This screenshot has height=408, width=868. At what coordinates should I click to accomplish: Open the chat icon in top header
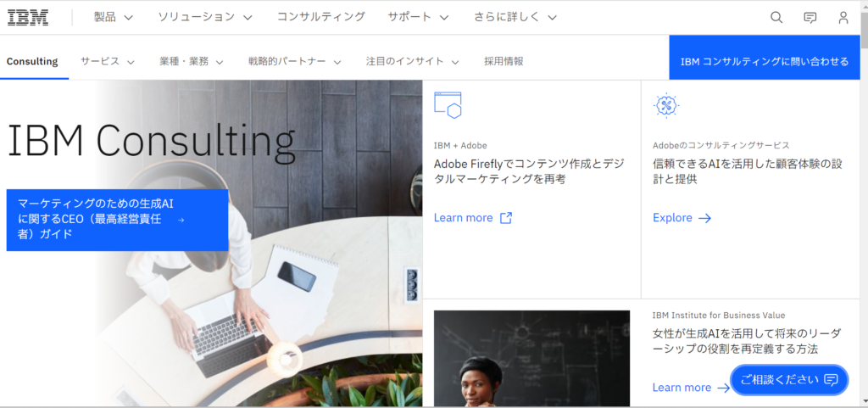pyautogui.click(x=810, y=18)
